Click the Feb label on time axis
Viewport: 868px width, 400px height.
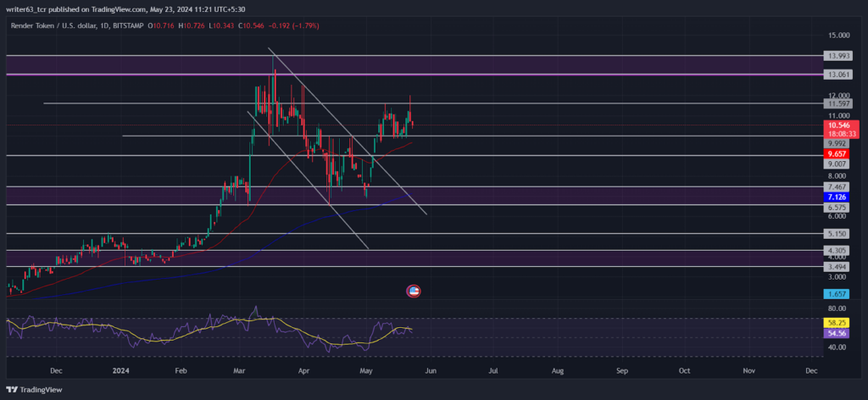tap(180, 370)
